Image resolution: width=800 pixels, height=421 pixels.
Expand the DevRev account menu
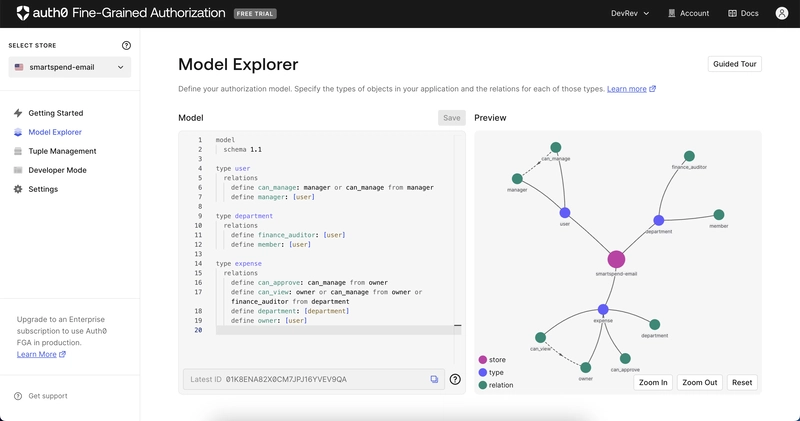[x=630, y=14]
